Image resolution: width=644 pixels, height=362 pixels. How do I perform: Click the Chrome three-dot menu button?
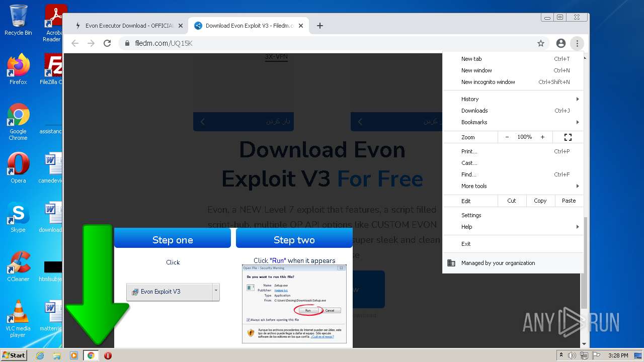point(577,43)
